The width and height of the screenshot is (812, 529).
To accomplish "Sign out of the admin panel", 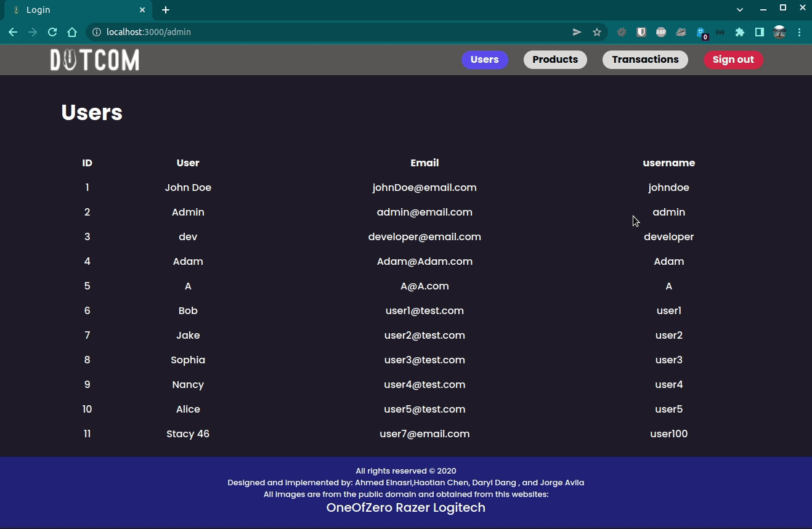I will point(733,59).
